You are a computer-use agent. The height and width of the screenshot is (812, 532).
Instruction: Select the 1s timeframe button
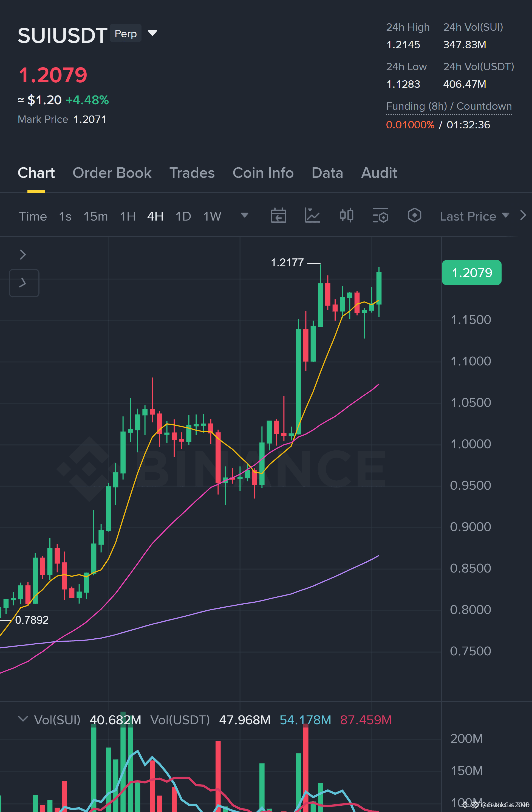65,216
